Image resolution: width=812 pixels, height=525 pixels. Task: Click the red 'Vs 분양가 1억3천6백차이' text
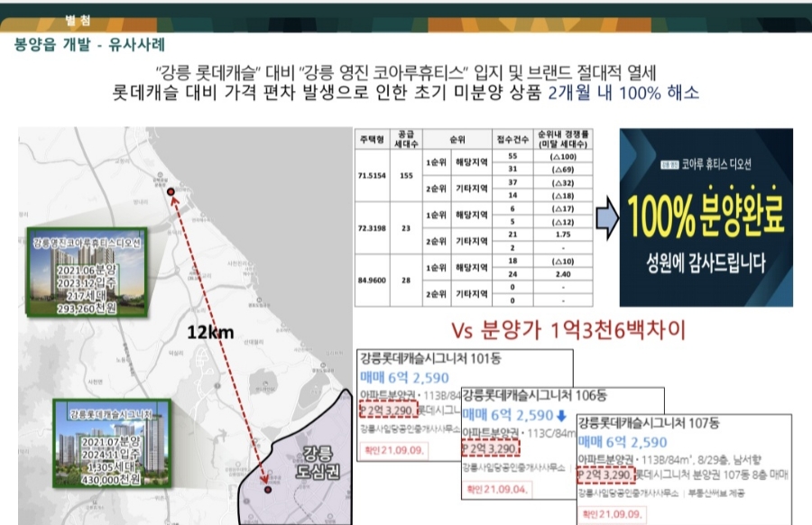coord(568,330)
